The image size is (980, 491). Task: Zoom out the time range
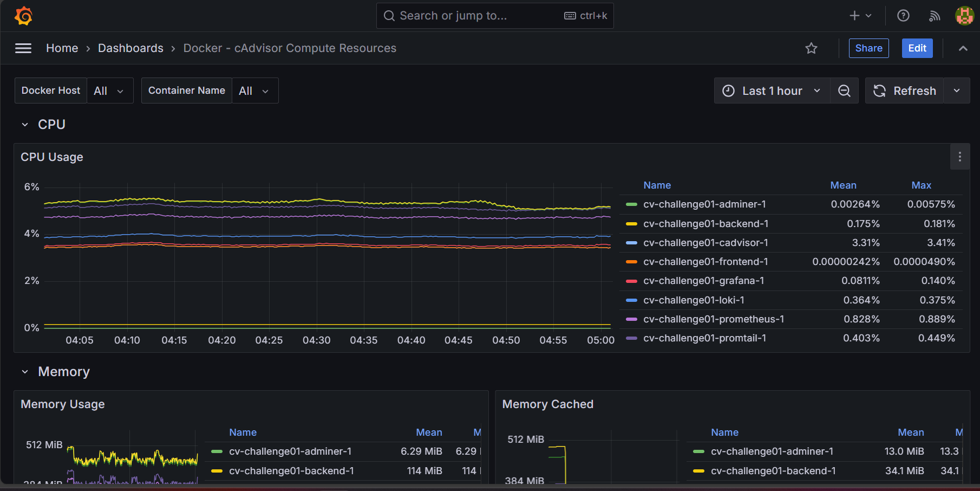(844, 91)
